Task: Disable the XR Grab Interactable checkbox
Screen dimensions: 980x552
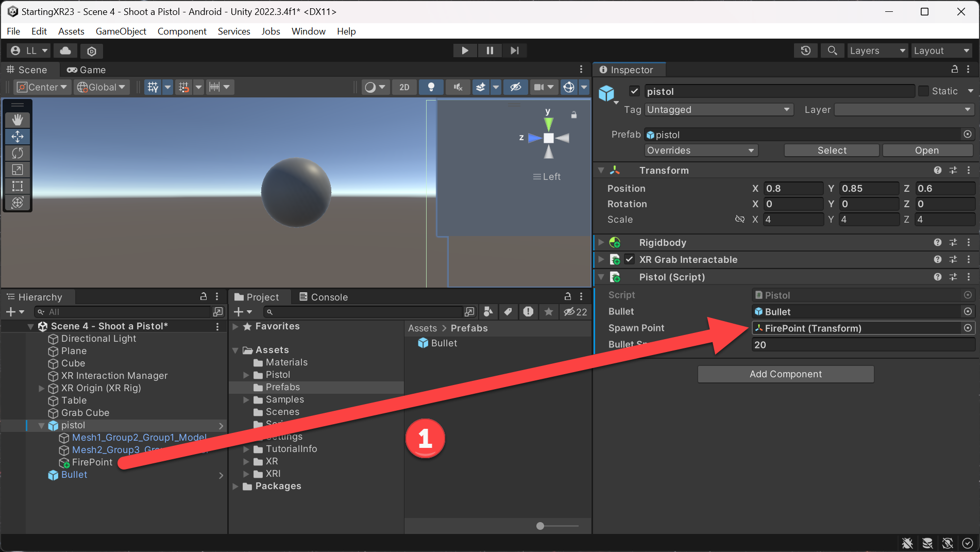Action: [x=629, y=259]
